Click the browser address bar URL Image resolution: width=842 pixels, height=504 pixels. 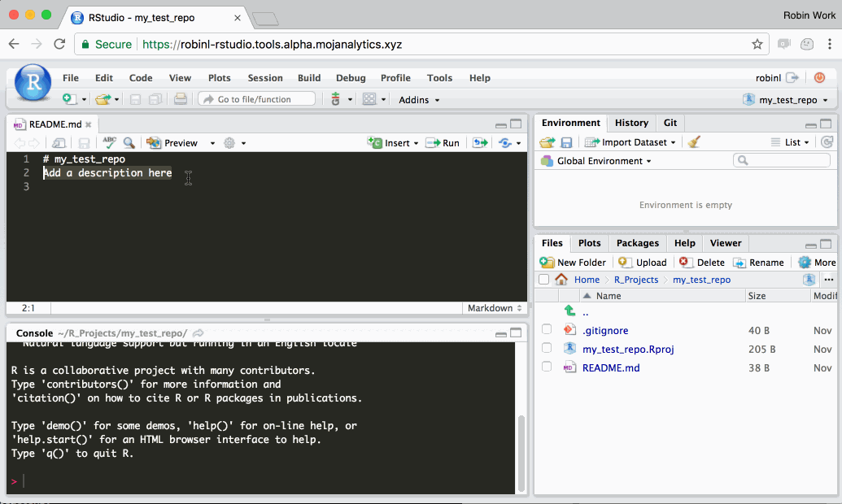click(273, 45)
